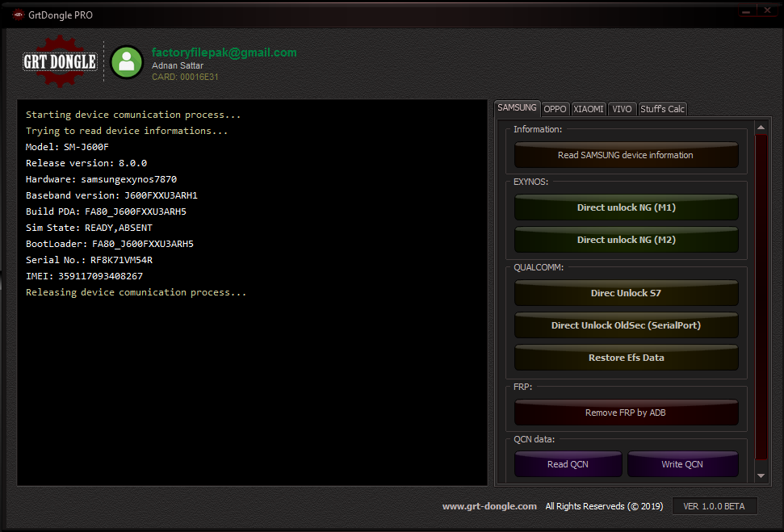
Task: Click the IMEI: 359117093408267 log line
Action: coord(84,276)
